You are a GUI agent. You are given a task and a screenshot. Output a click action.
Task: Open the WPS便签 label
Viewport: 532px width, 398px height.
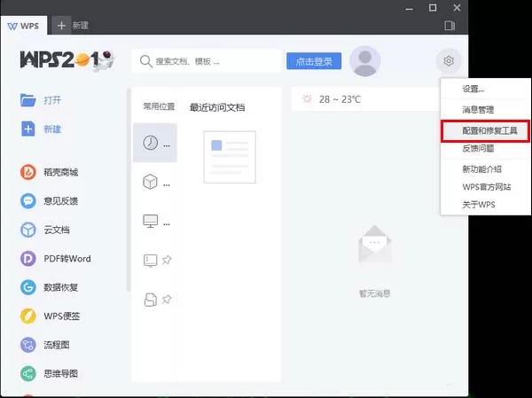tap(62, 316)
